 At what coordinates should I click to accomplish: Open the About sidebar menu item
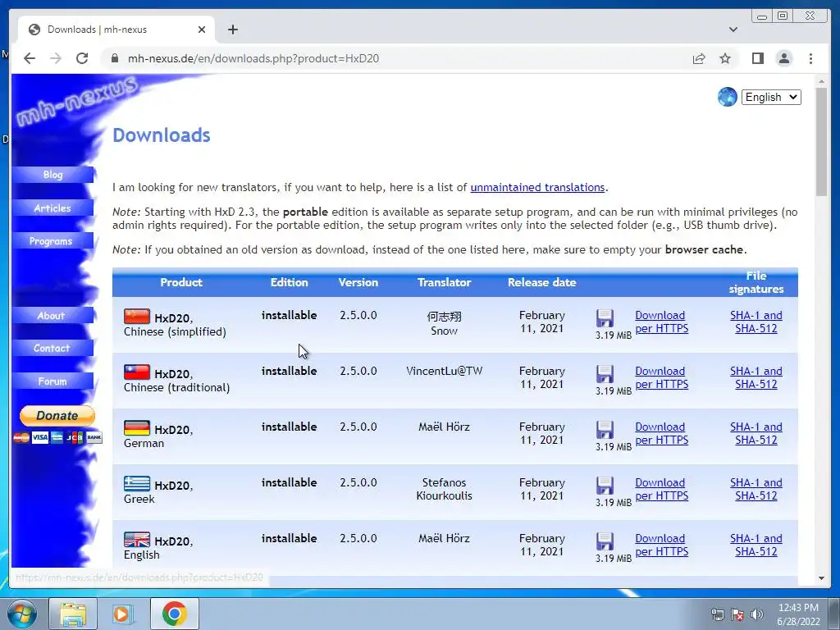tap(52, 316)
